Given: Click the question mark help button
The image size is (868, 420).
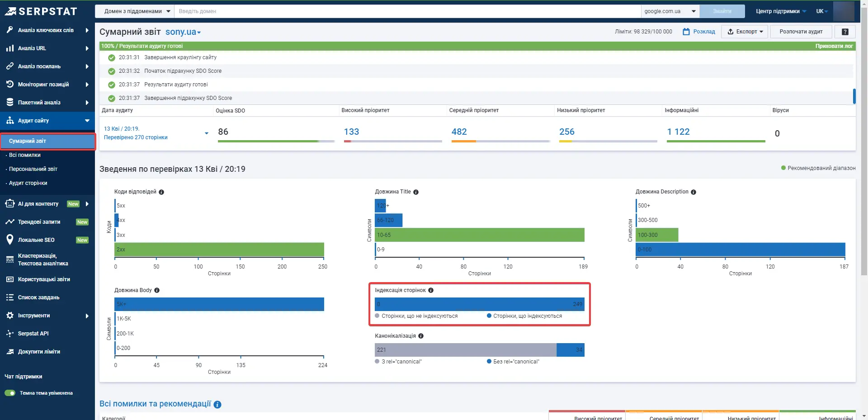Looking at the screenshot, I should tap(845, 32).
